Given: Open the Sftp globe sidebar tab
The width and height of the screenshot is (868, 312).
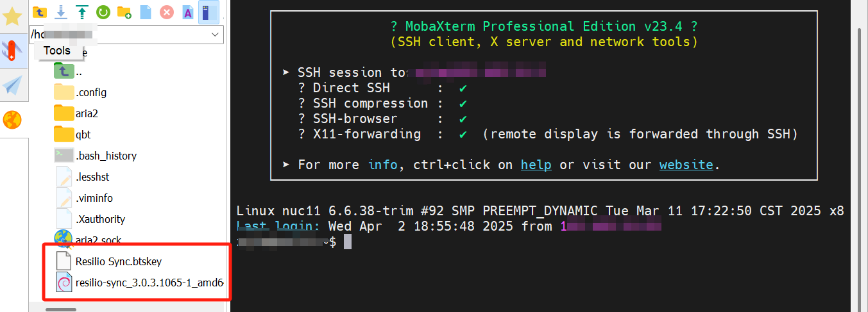Looking at the screenshot, I should (13, 120).
